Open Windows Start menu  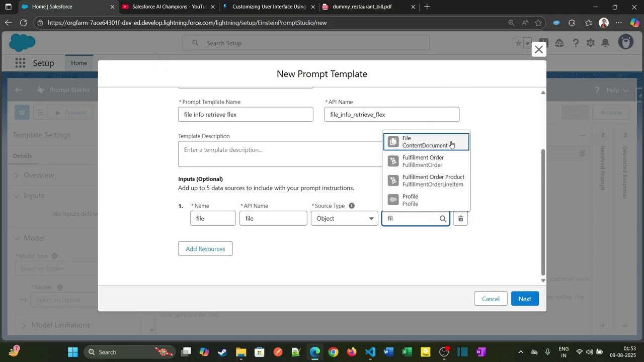point(73,352)
